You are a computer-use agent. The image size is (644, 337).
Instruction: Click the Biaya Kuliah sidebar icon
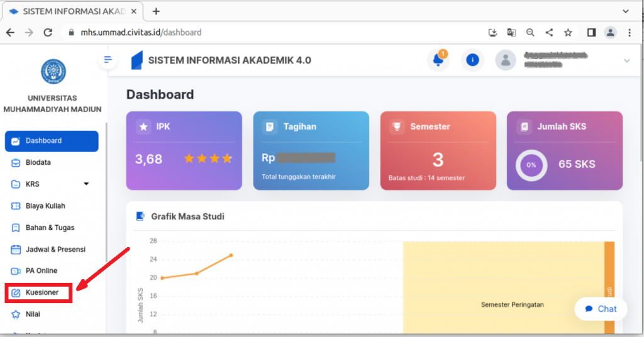[16, 206]
